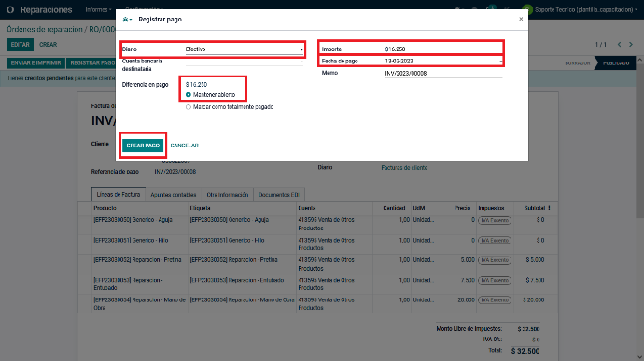644x361 pixels.
Task: Click the CREAR PAGO button
Action: pyautogui.click(x=143, y=146)
